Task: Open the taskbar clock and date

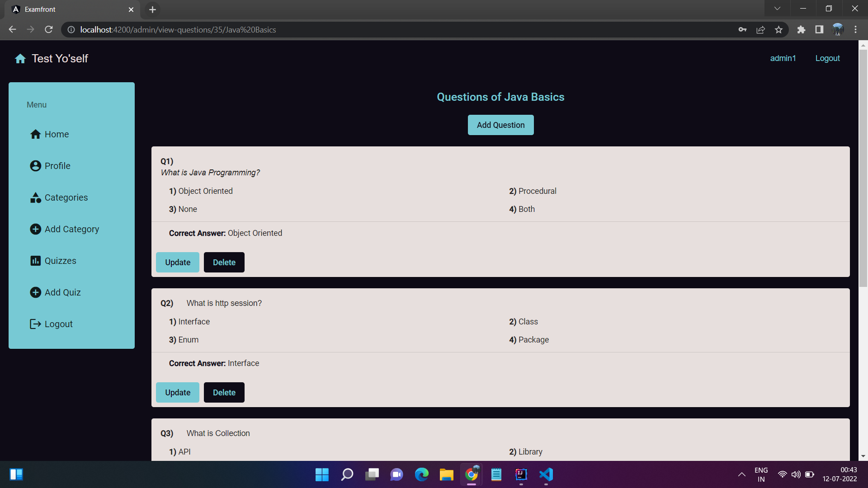Action: (840, 474)
